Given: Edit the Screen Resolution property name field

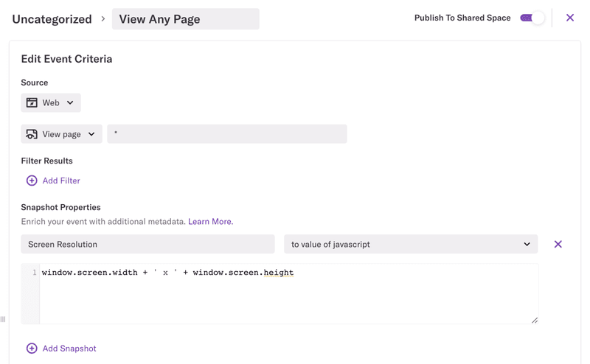Looking at the screenshot, I should [x=148, y=245].
